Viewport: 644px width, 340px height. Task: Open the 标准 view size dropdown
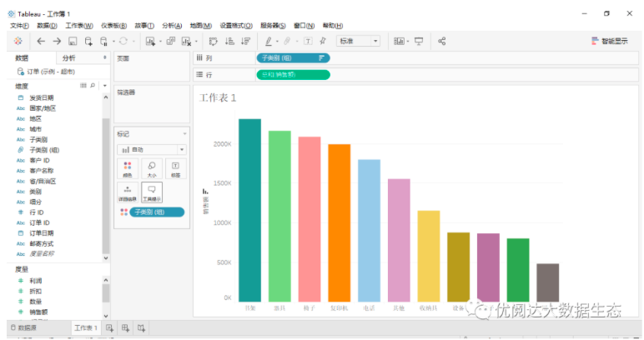(x=359, y=41)
